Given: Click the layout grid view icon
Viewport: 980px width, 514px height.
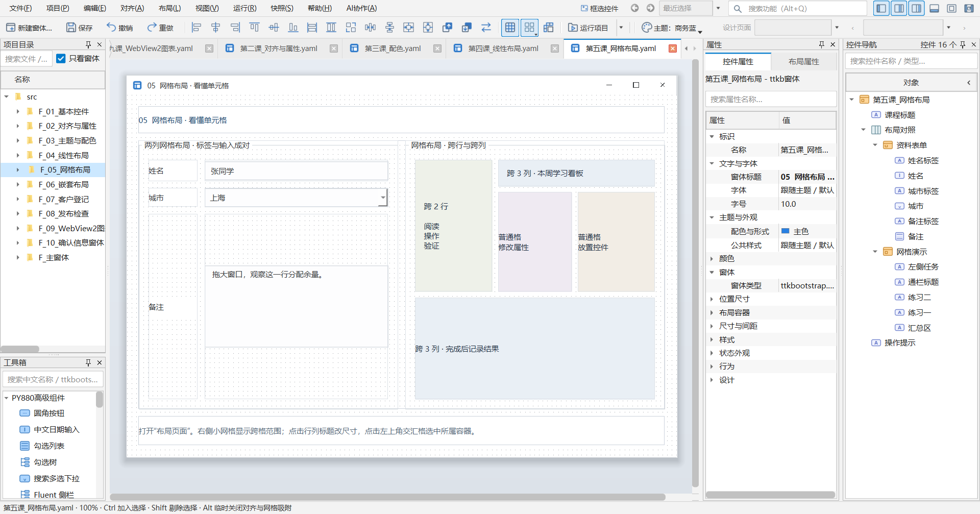Looking at the screenshot, I should [x=549, y=28].
